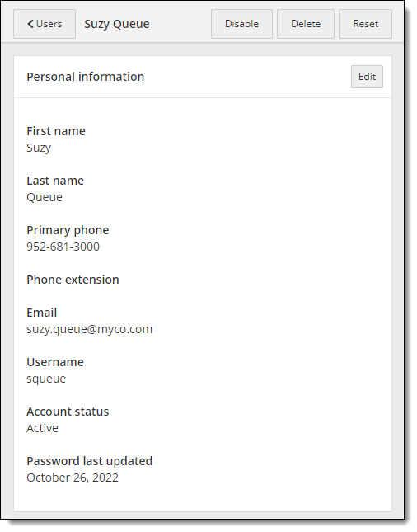Click the back chevron icon beside Users

tap(30, 24)
